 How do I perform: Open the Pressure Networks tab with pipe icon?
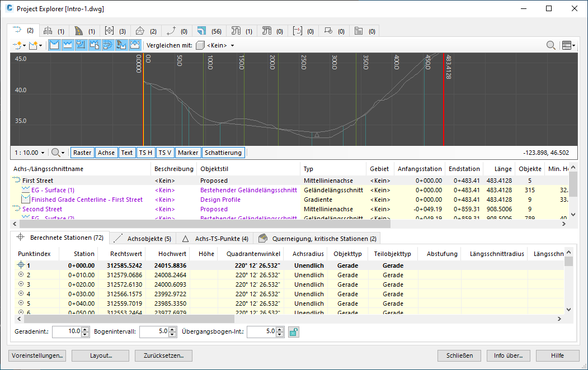pyautogui.click(x=272, y=31)
